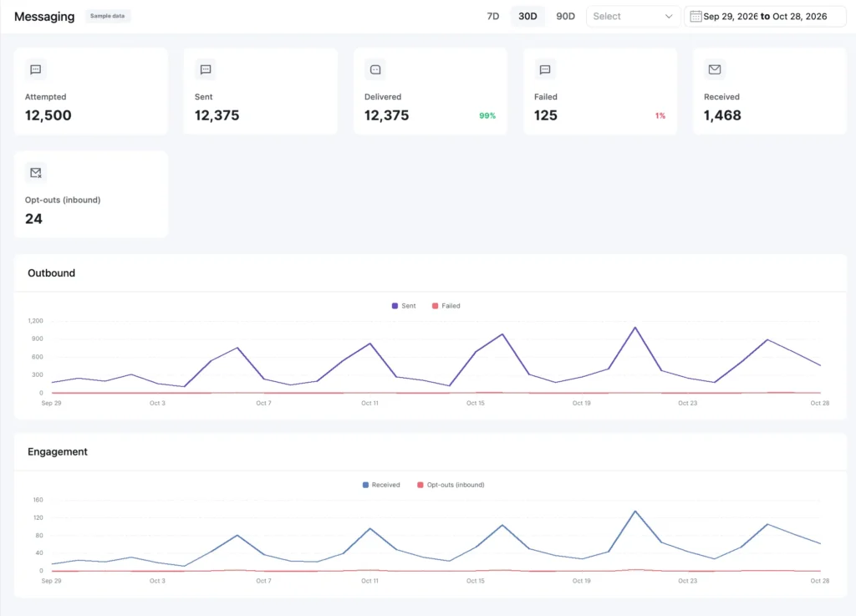Switch to the 90D time range
This screenshot has width=856, height=616.
click(565, 17)
